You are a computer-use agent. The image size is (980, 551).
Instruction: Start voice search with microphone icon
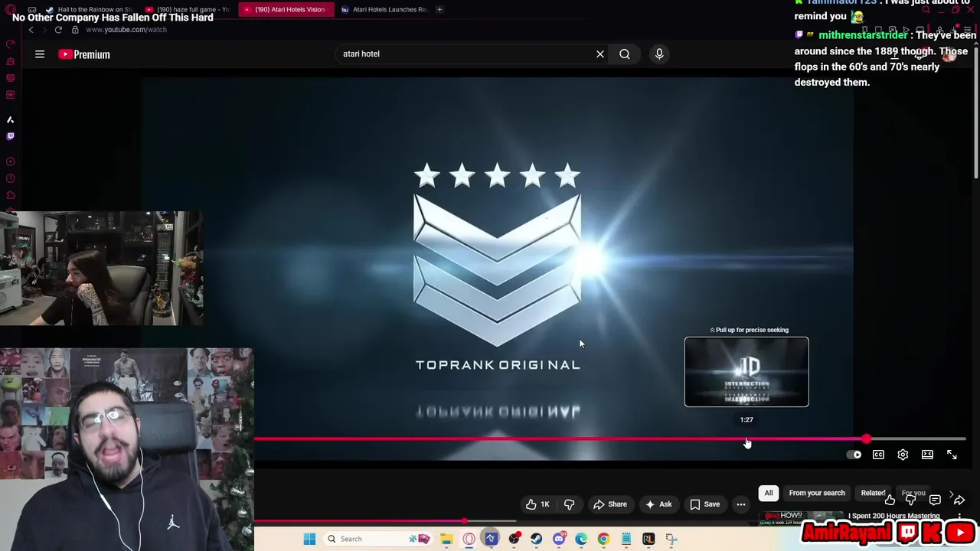coord(659,54)
